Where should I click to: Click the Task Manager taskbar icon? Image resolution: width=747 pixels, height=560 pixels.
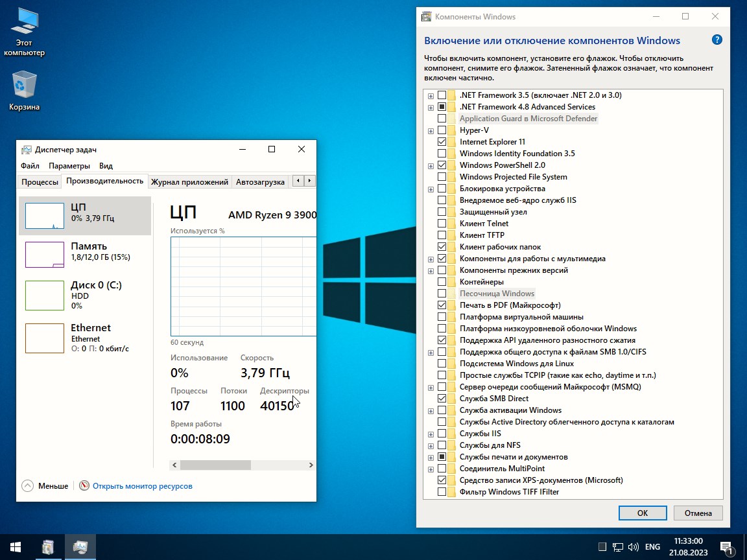click(80, 547)
